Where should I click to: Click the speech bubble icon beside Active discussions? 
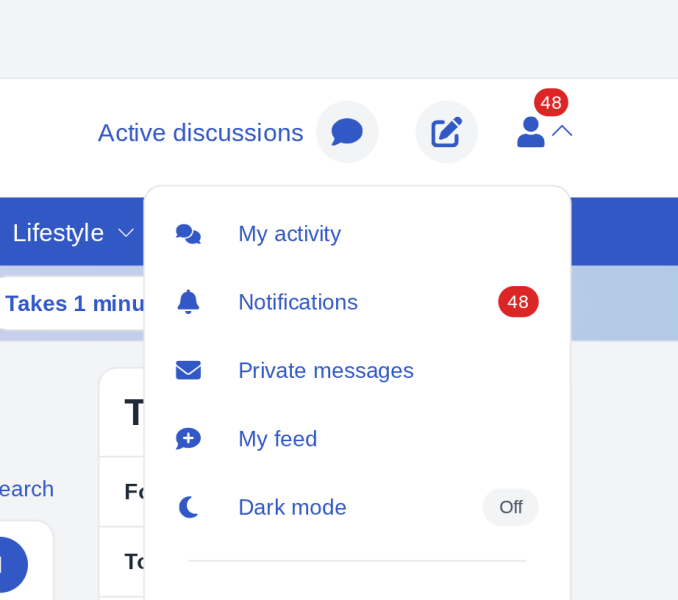346,132
